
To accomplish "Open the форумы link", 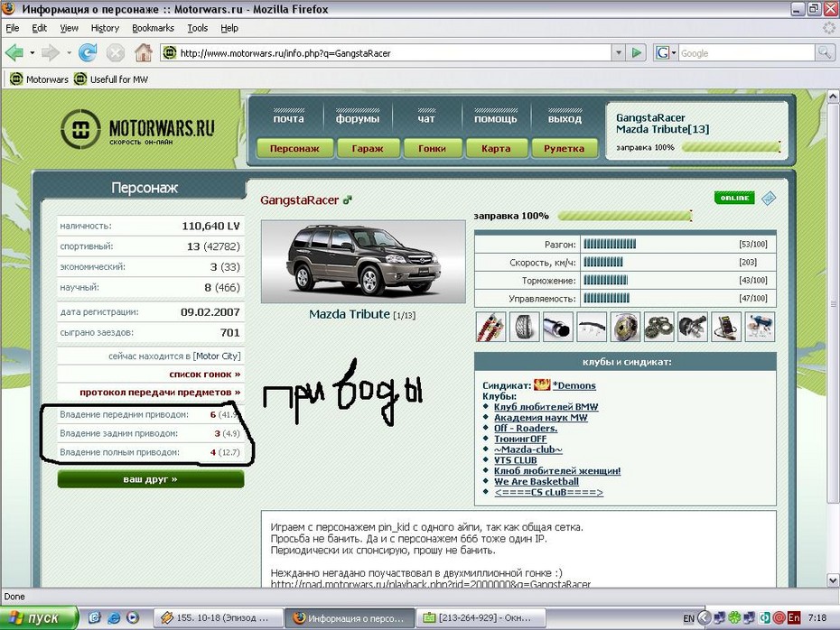I will (358, 118).
